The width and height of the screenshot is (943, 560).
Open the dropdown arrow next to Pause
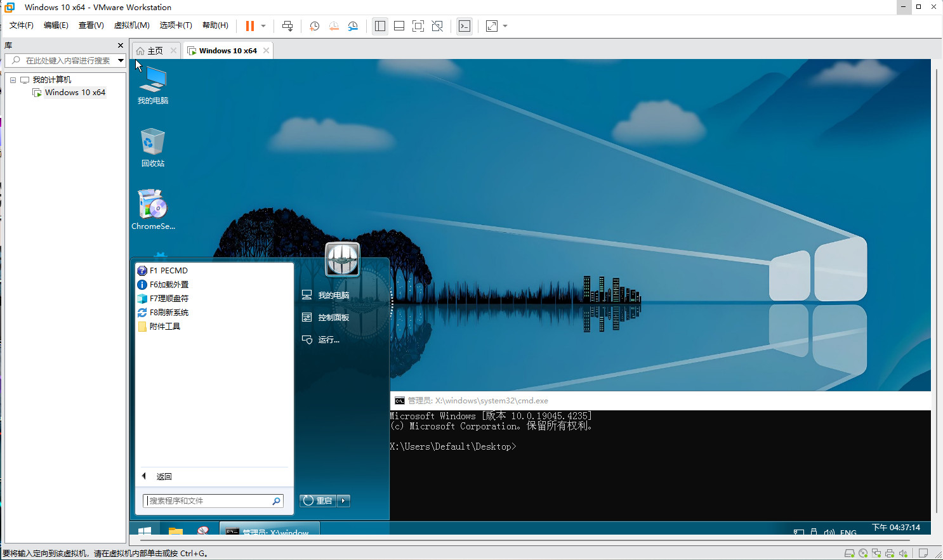[x=263, y=26]
